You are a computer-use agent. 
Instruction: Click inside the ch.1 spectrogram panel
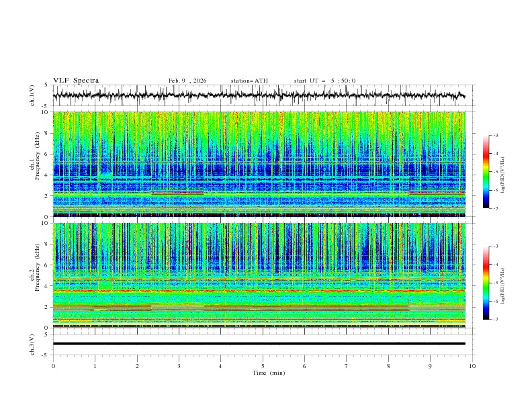pyautogui.click(x=262, y=165)
